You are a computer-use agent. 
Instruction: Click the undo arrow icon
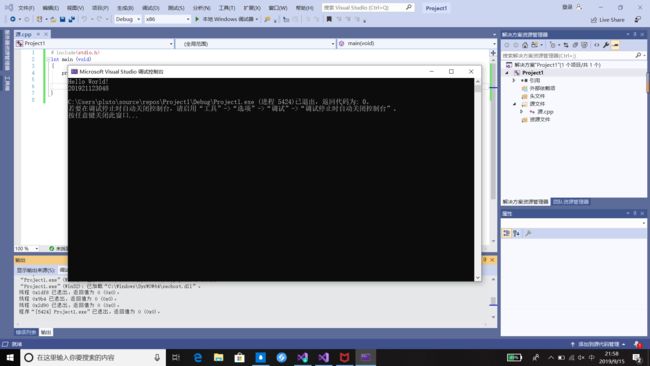[x=85, y=19]
